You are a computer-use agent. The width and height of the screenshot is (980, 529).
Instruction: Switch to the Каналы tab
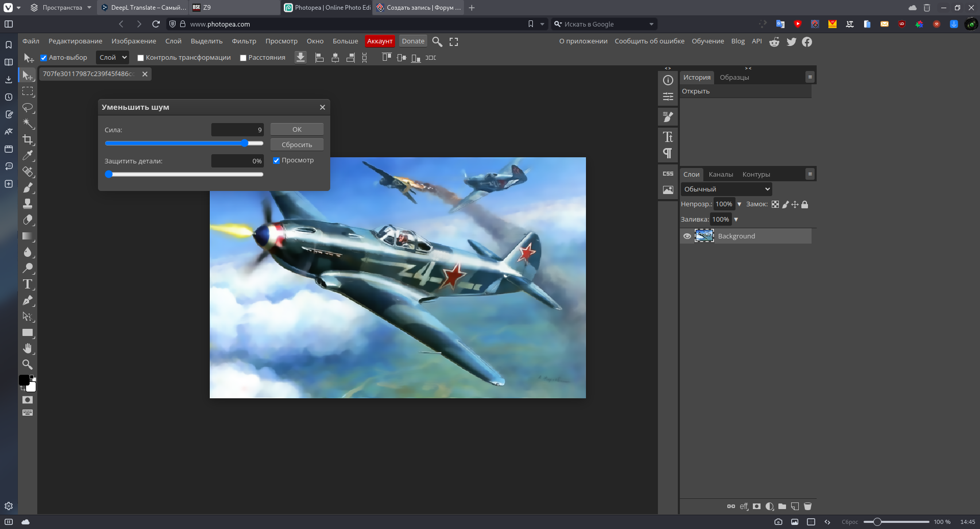720,174
